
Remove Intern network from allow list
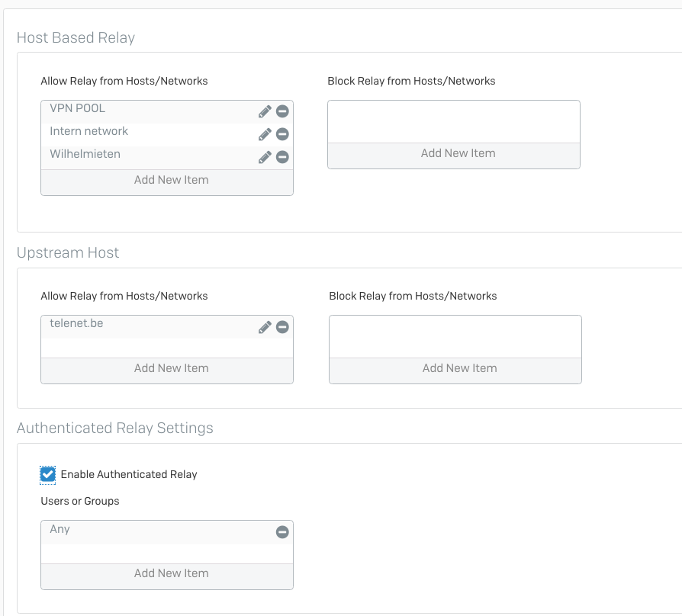[282, 134]
